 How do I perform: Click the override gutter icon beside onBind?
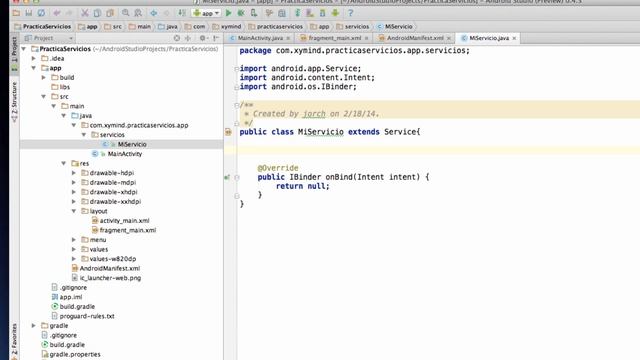pos(227,177)
